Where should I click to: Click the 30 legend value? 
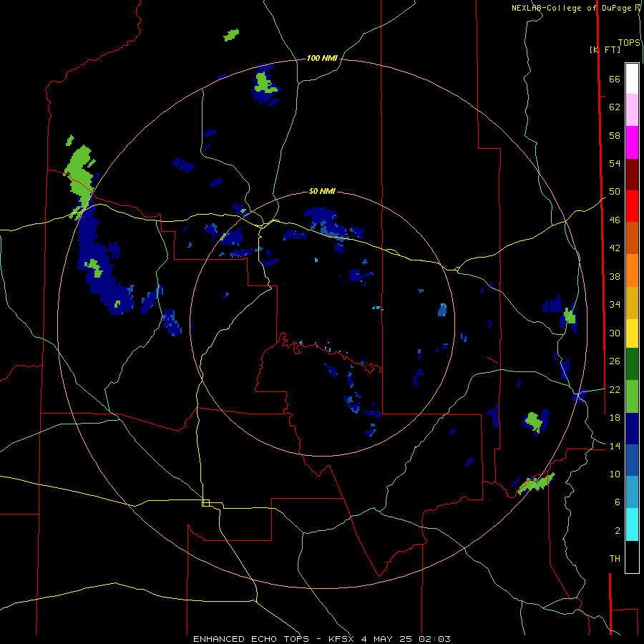pyautogui.click(x=615, y=333)
